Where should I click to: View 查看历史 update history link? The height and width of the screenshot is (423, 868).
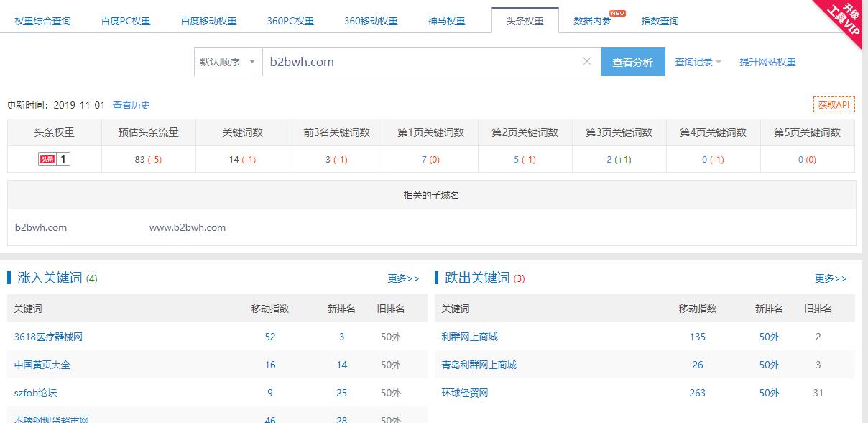click(x=131, y=105)
